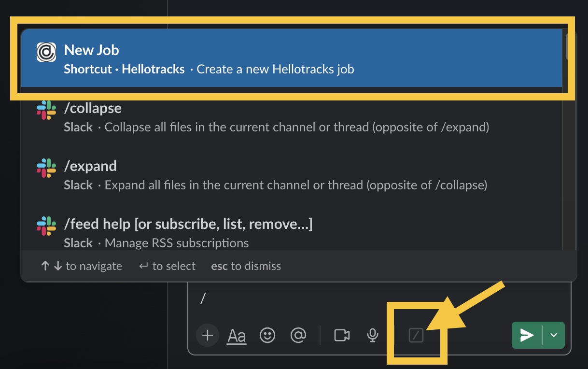Click Slack logo beside /feed help
Screen dimensions: 588x369
click(46, 226)
